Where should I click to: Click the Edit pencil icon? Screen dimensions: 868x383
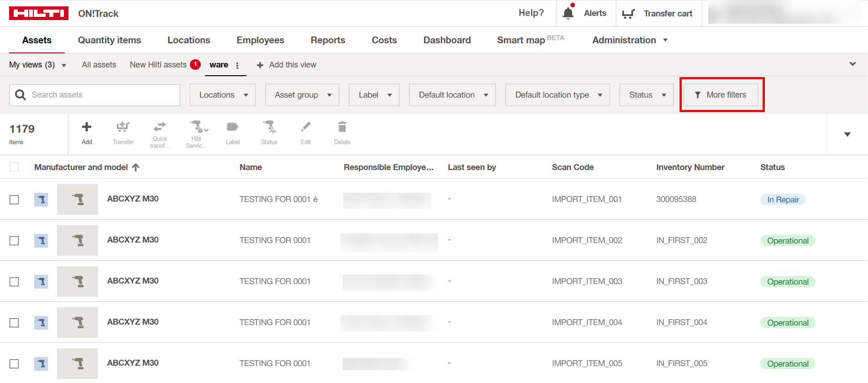306,127
